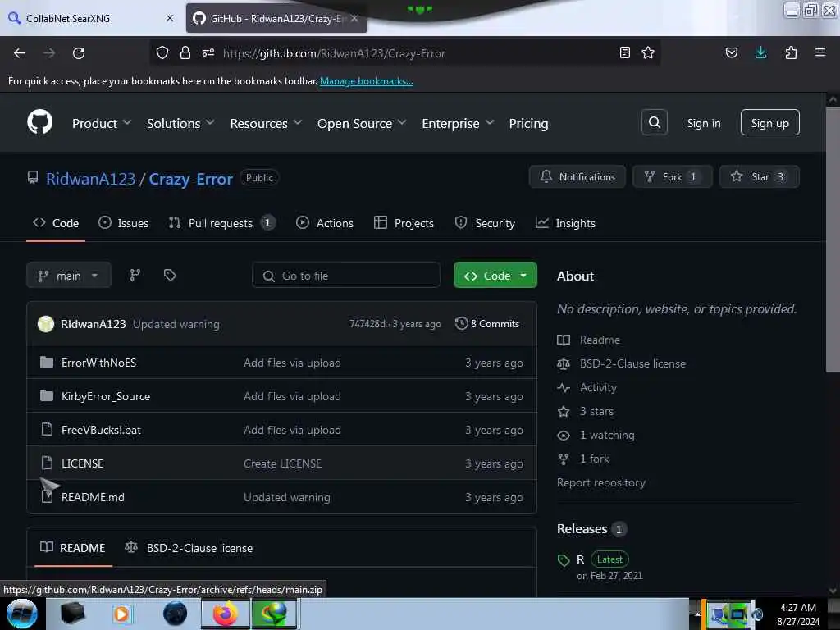840x630 pixels.
Task: Open the tags icon beside branches
Action: (170, 275)
